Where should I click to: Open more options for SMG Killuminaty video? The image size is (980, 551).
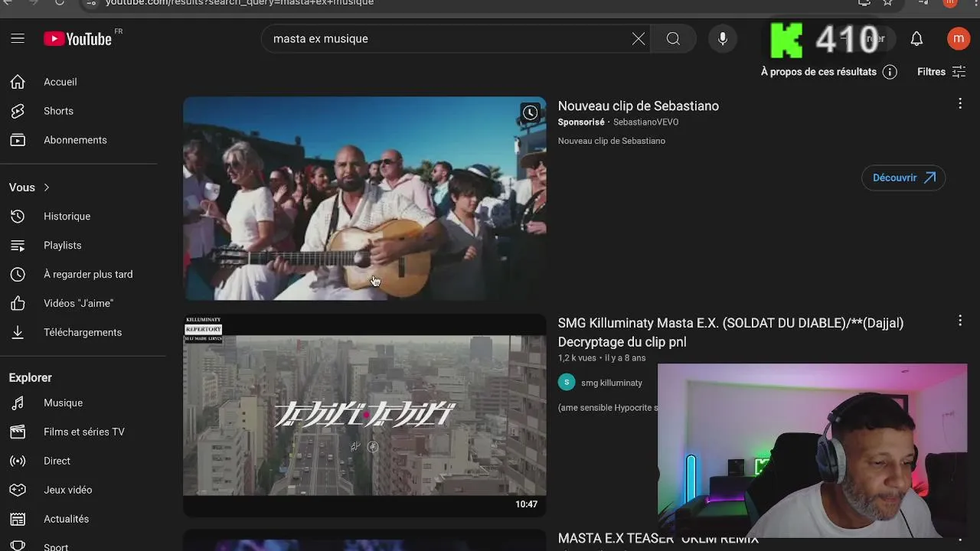coord(960,321)
